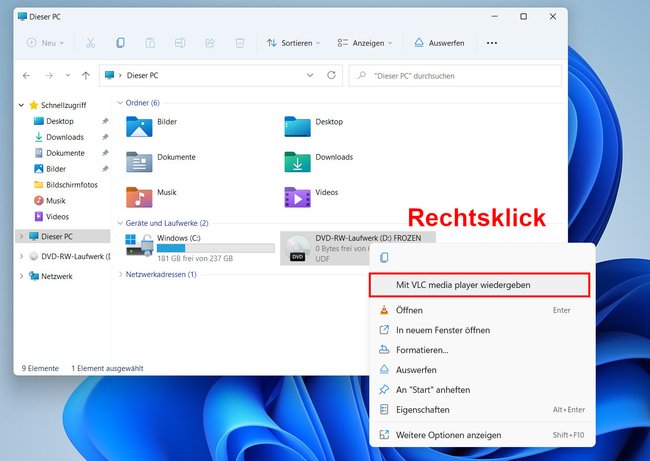Click the copy icon in context menu
The width and height of the screenshot is (650, 461).
click(384, 257)
